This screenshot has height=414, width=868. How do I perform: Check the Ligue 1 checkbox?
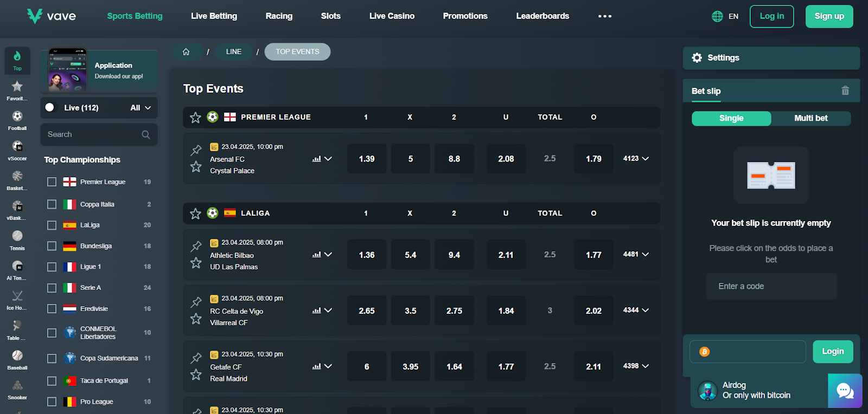52,267
